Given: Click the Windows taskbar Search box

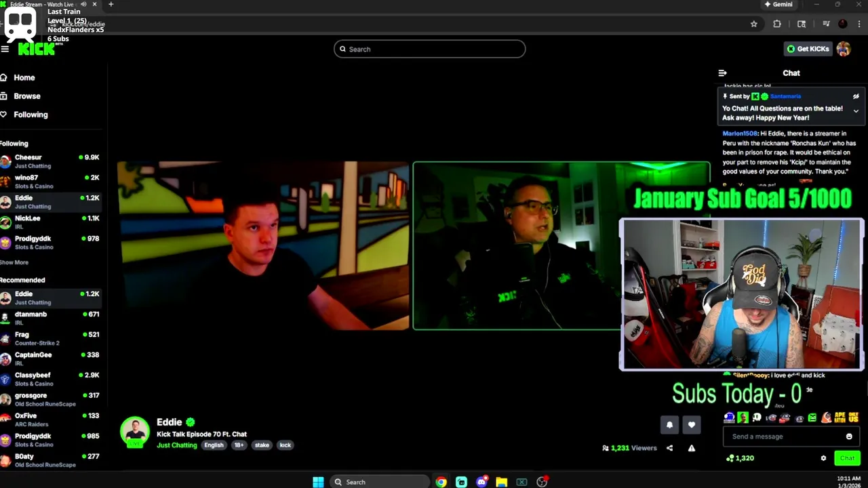Looking at the screenshot, I should pyautogui.click(x=380, y=482).
